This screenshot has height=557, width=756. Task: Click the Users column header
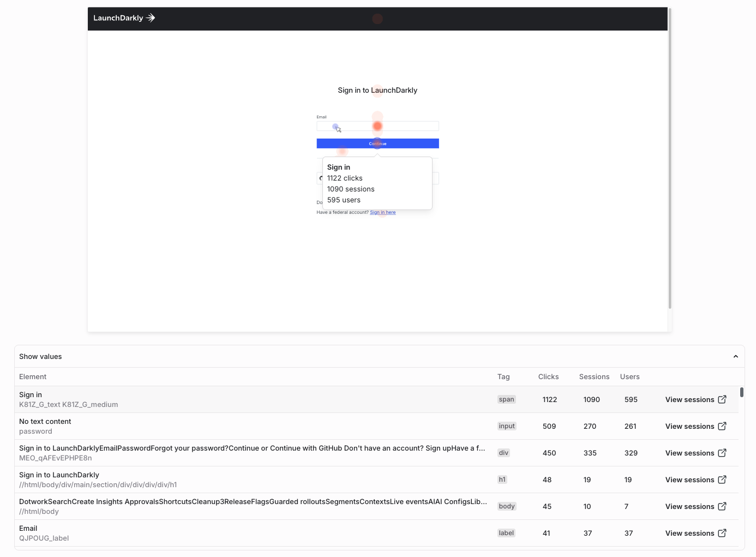coord(629,376)
